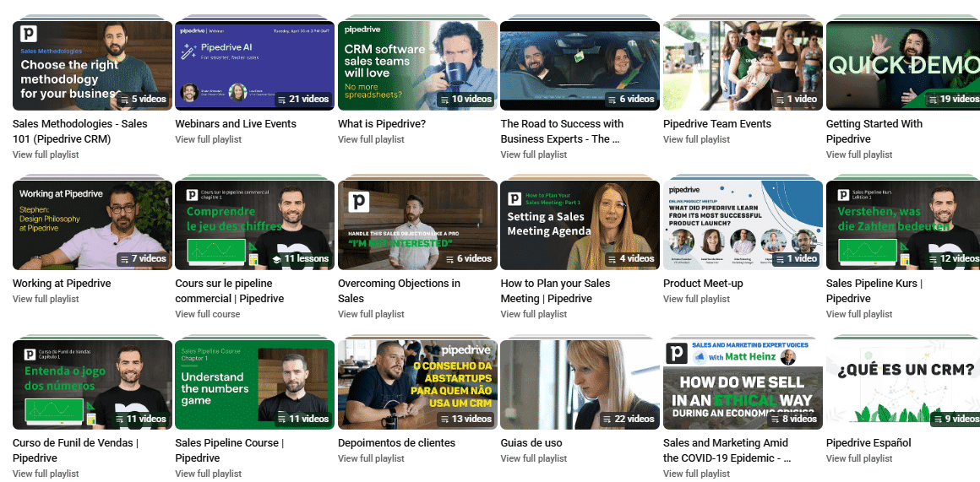The height and width of the screenshot is (482, 980).
Task: Click the Pipedrive Team Events title
Action: tap(717, 123)
